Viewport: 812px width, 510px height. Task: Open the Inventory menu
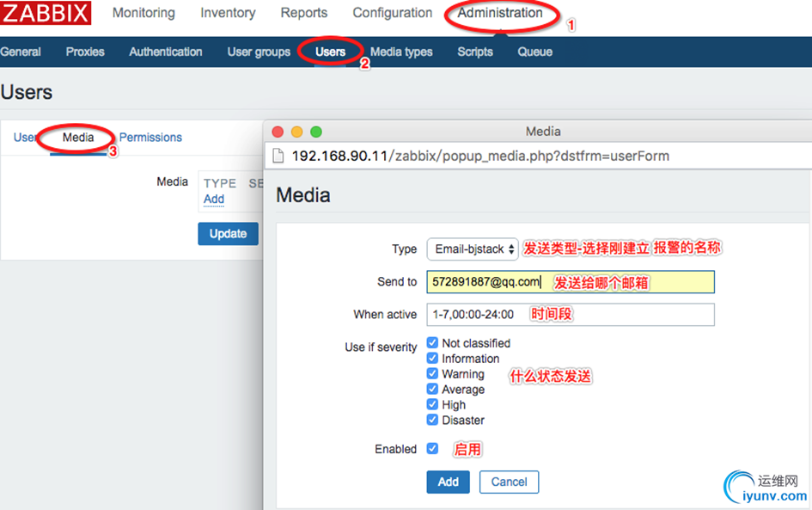click(228, 13)
